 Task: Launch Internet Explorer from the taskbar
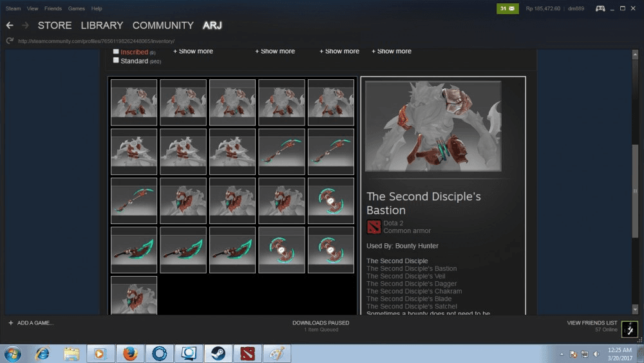[42, 354]
